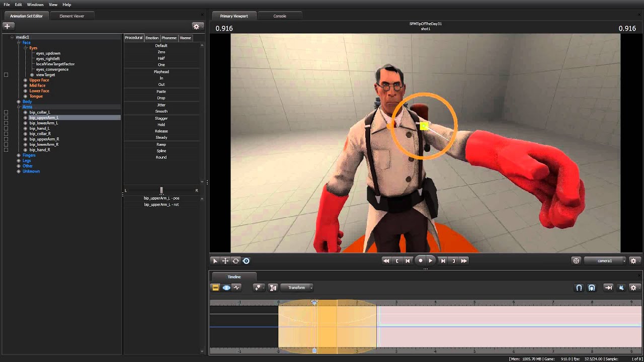
Task: Click the camera target crosshair icon
Action: 576,260
